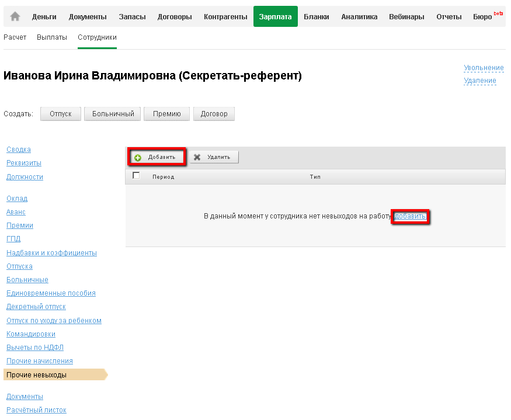Open the Документы sidebar link
Screen dimensions: 511x420
pyautogui.click(x=25, y=397)
